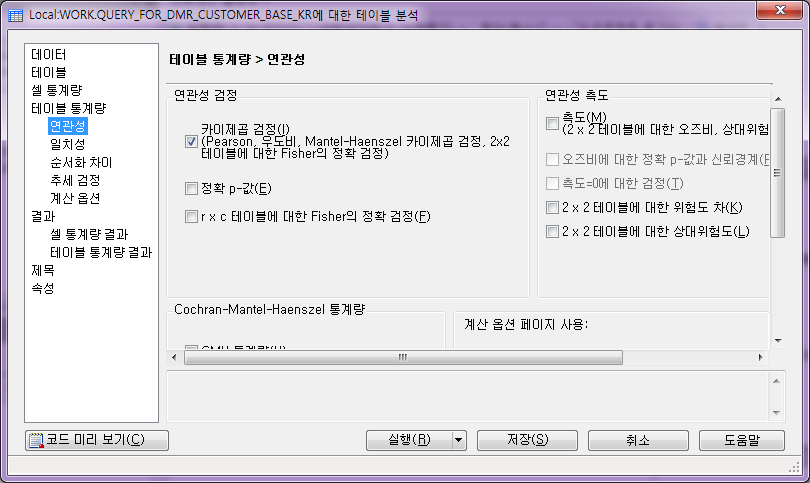810x483 pixels.
Task: Click options panel scroll down arrow
Action: (778, 341)
